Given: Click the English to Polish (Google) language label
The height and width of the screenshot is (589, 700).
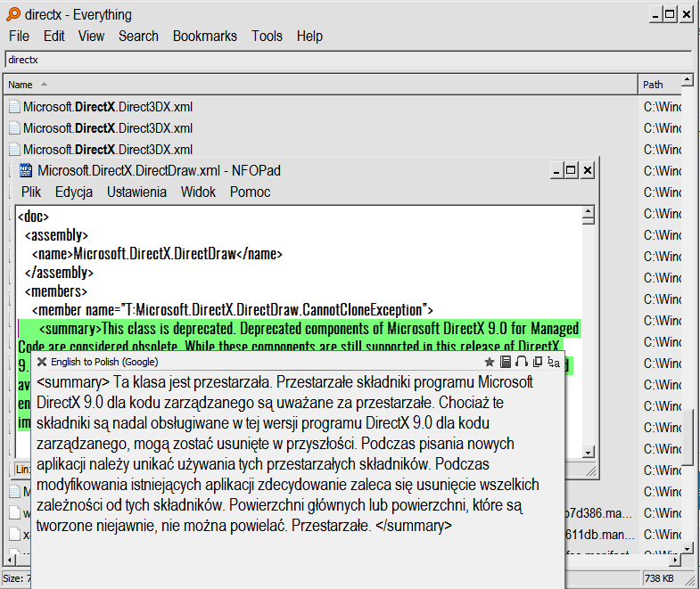Looking at the screenshot, I should 104,362.
